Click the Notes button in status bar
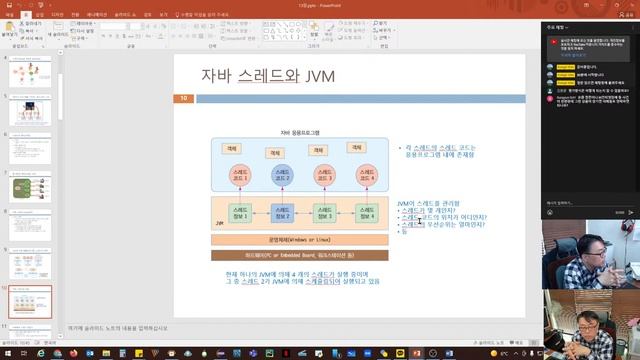The image size is (640, 360). [x=489, y=343]
